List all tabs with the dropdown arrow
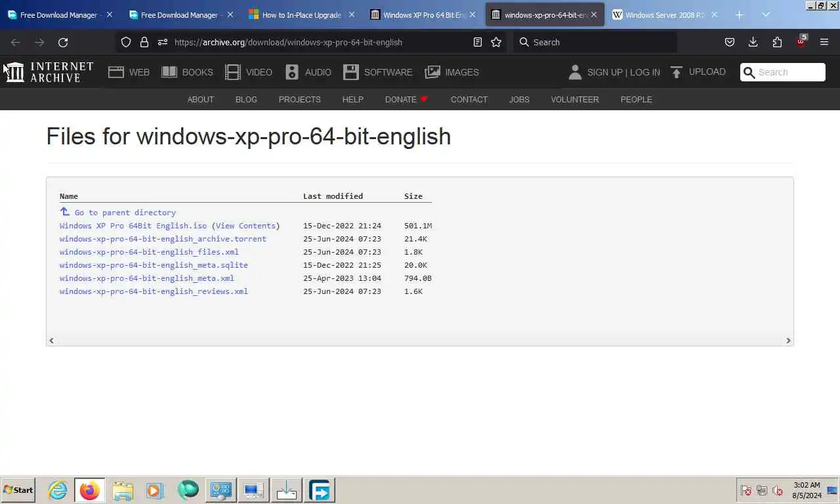 766,14
